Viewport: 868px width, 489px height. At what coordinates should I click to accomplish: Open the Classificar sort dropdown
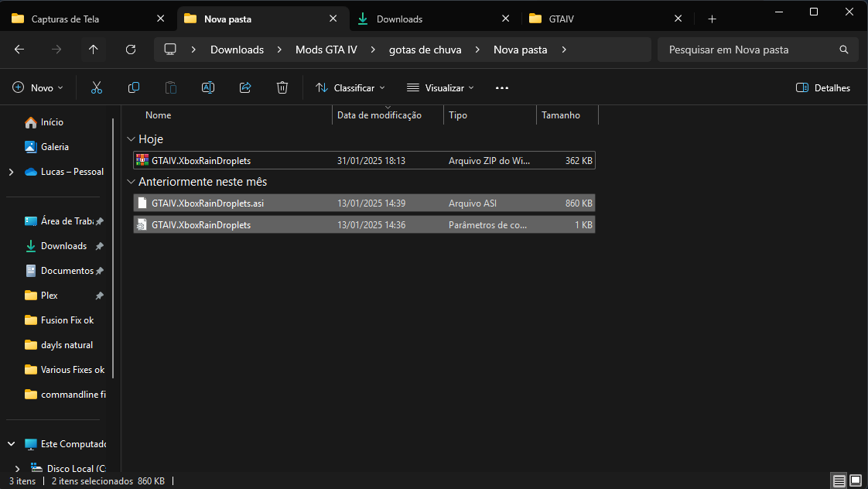pos(350,87)
